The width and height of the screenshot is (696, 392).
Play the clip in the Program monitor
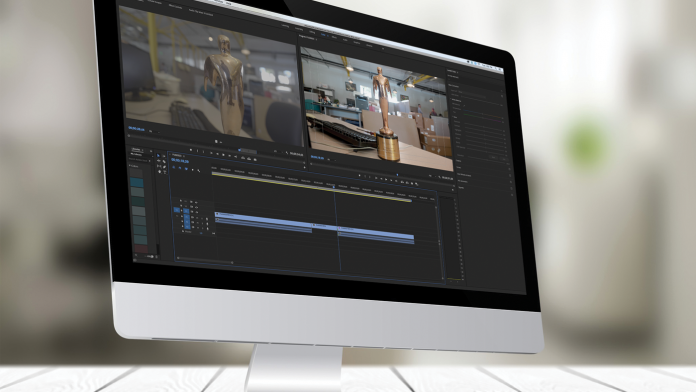tap(386, 179)
